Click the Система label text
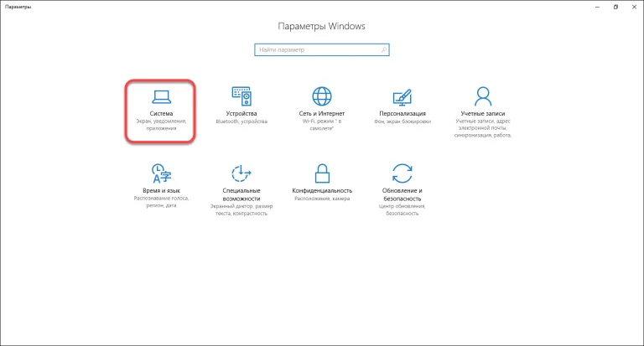Image resolution: width=644 pixels, height=346 pixels. (x=161, y=113)
